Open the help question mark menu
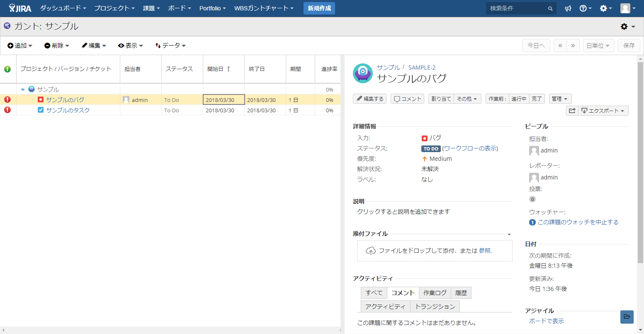The width and height of the screenshot is (644, 334). click(585, 8)
